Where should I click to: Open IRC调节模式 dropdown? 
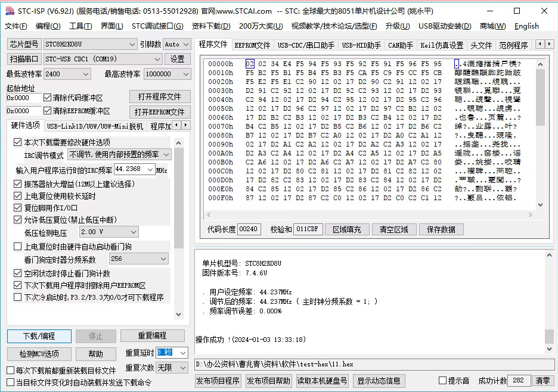[x=119, y=155]
